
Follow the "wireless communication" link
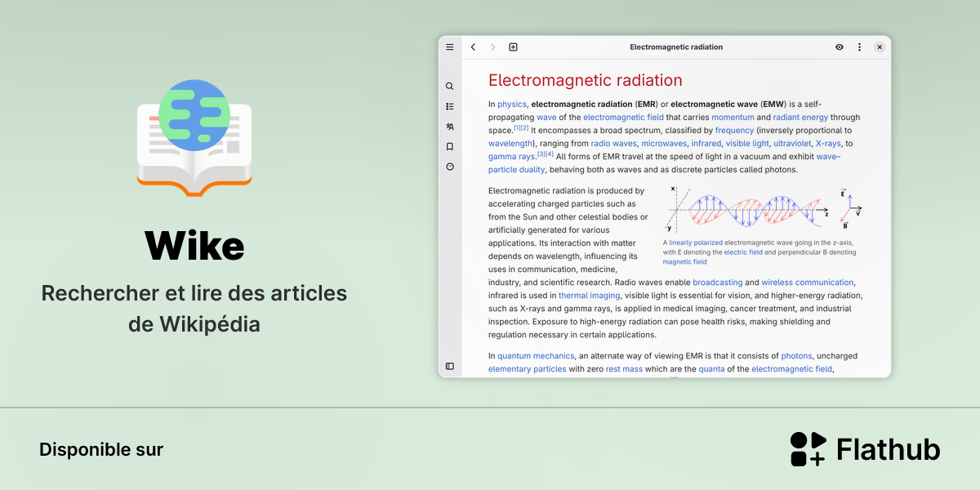pos(808,283)
